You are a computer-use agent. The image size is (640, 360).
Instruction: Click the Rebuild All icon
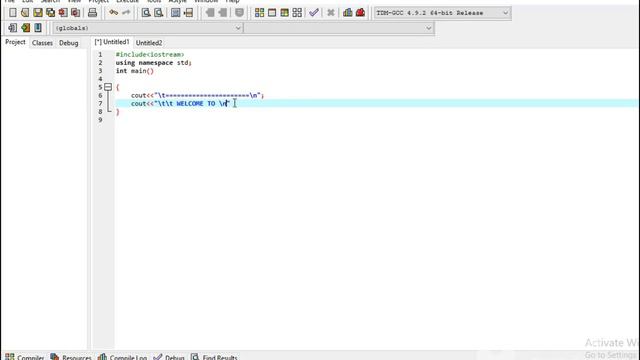[x=297, y=13]
